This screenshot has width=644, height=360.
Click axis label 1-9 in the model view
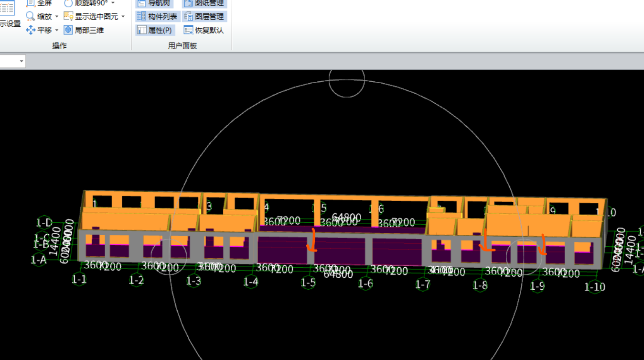537,286
